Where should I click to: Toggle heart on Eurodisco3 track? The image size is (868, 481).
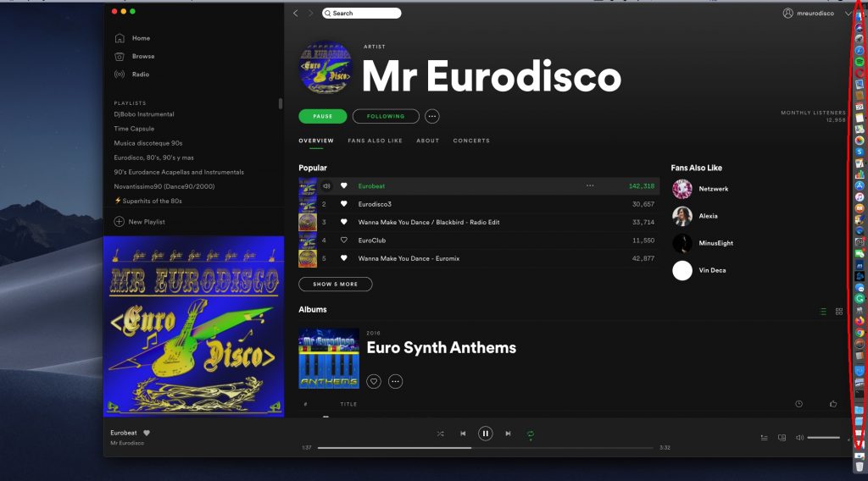(x=344, y=204)
